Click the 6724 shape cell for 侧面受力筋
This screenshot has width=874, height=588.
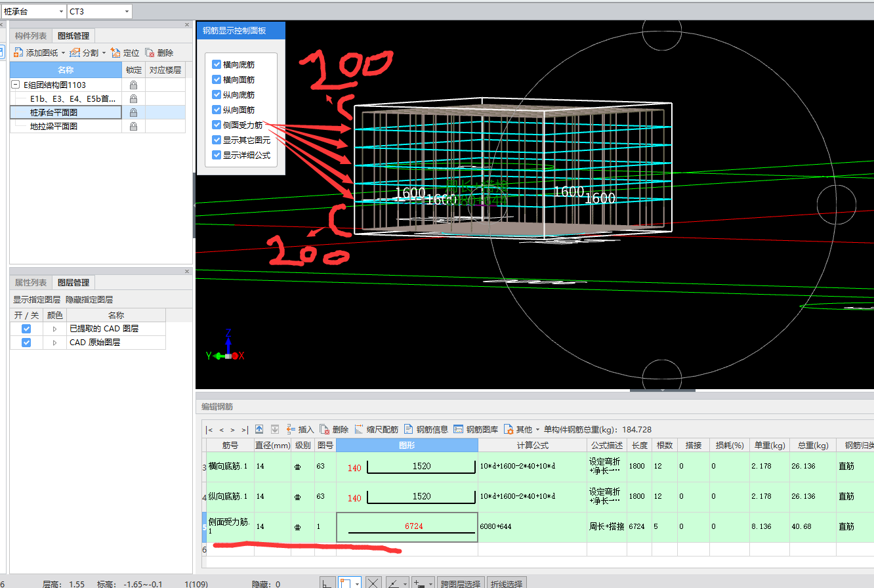pos(407,527)
